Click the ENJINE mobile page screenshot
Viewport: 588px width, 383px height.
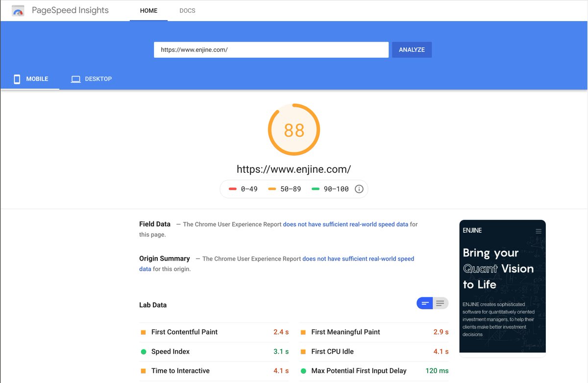pyautogui.click(x=502, y=286)
